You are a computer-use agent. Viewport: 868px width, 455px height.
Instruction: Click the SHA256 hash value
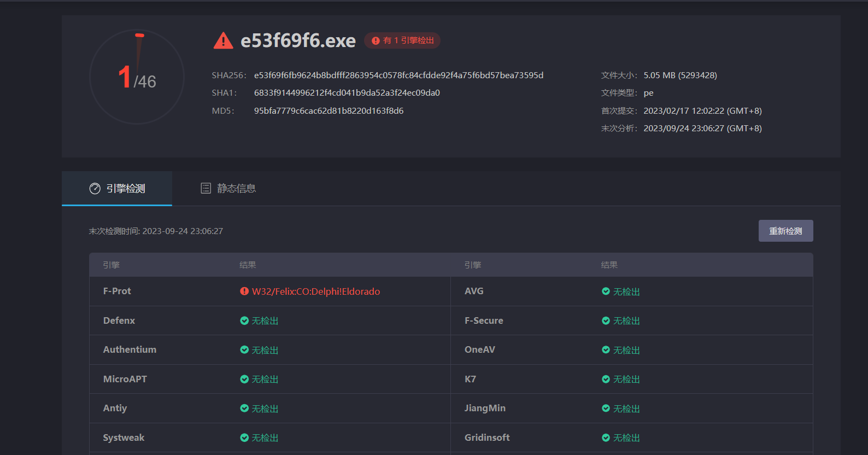(398, 75)
